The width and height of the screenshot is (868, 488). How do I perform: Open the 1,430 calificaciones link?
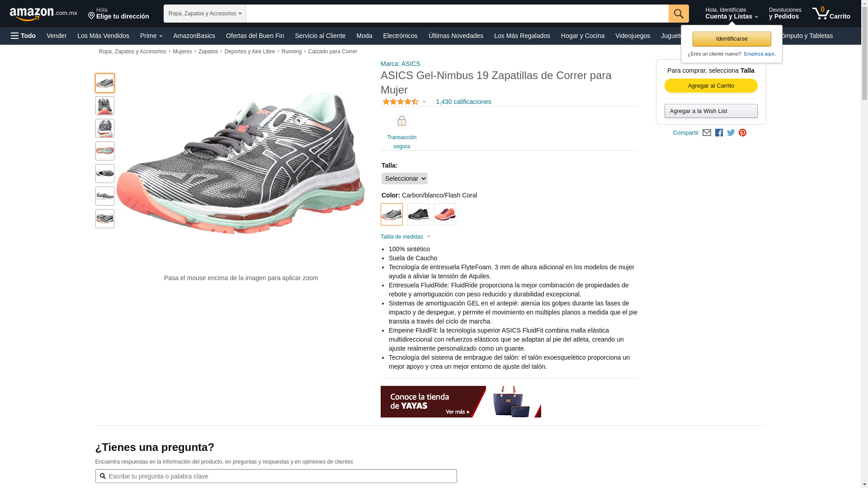pos(463,102)
